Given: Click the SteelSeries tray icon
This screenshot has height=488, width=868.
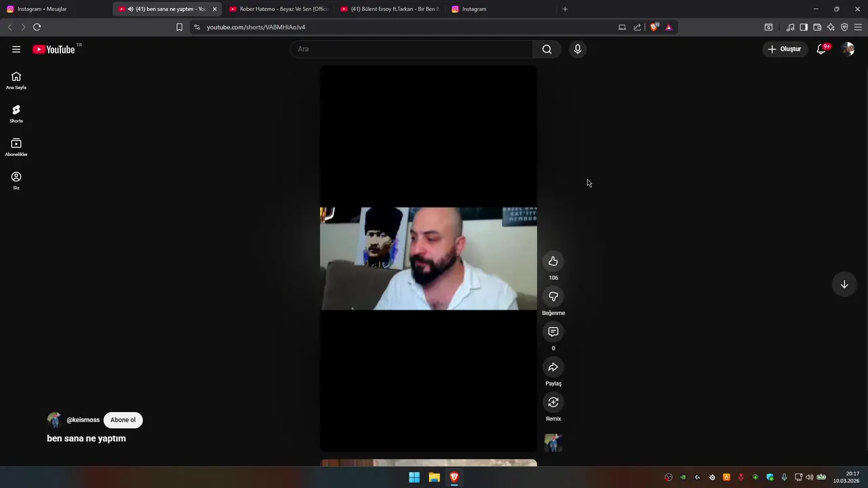Looking at the screenshot, I should click(x=712, y=477).
